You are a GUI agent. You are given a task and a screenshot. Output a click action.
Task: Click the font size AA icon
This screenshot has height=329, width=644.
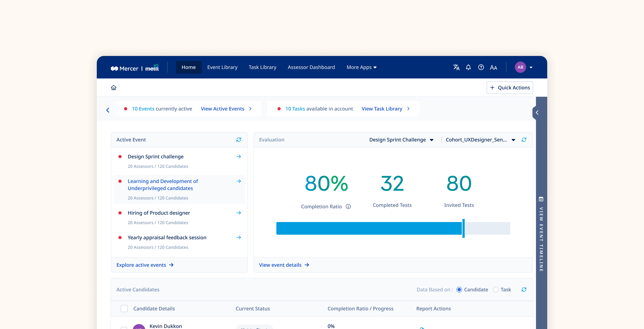[493, 68]
